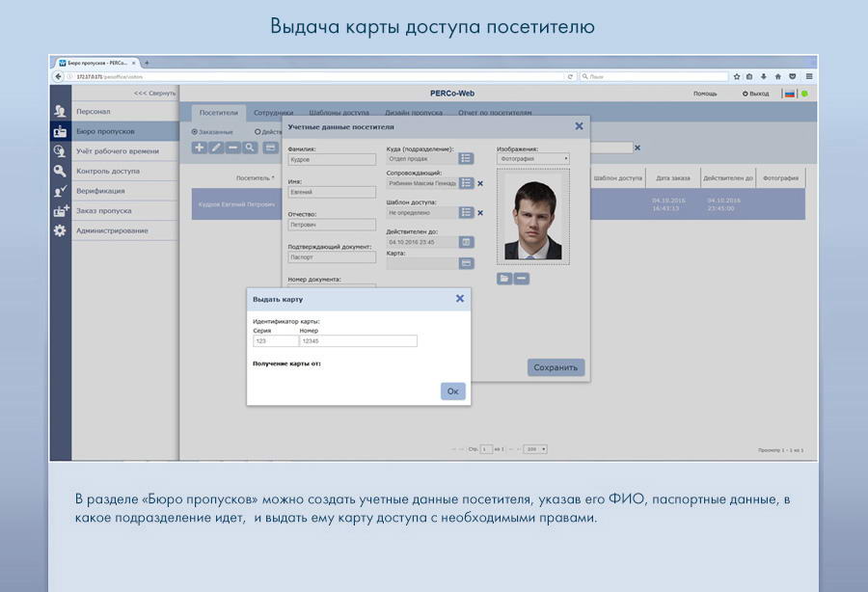Open the Учёт рабочего времени clock icon
868x592 pixels.
[x=60, y=150]
